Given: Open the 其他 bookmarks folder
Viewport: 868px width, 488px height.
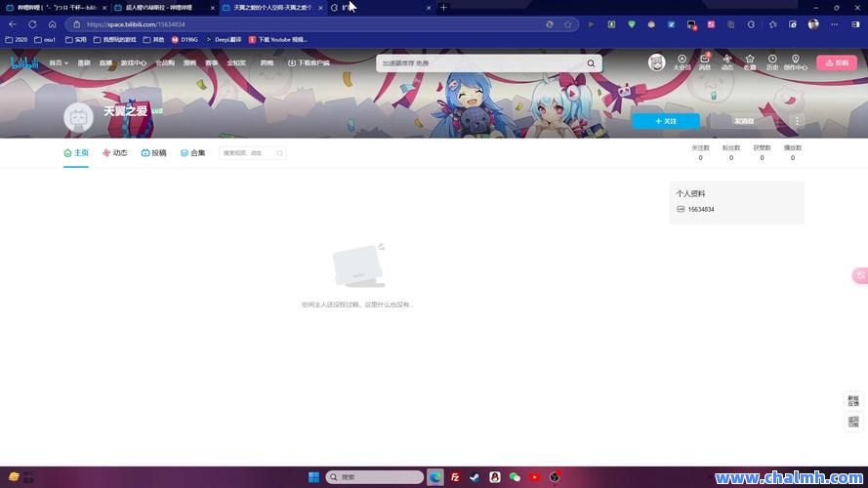Looking at the screenshot, I should click(154, 40).
